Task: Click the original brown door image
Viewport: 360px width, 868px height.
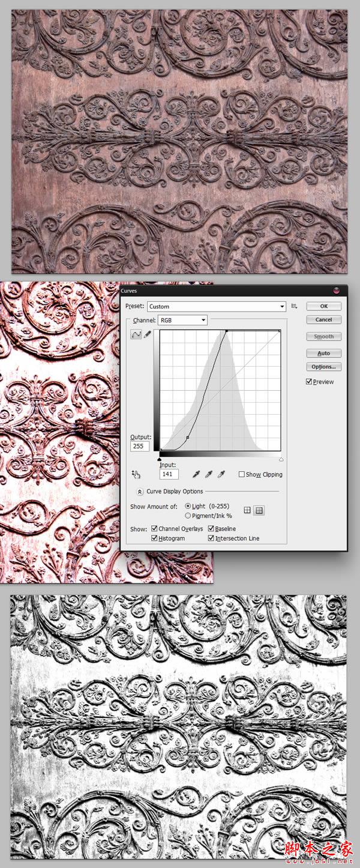Action: pyautogui.click(x=179, y=141)
